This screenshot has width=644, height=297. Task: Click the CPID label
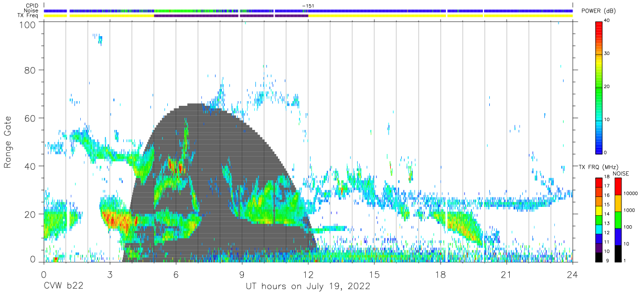(x=32, y=6)
